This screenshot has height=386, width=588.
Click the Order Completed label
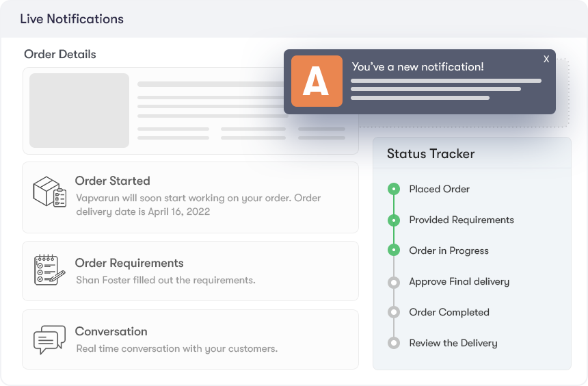[449, 312]
